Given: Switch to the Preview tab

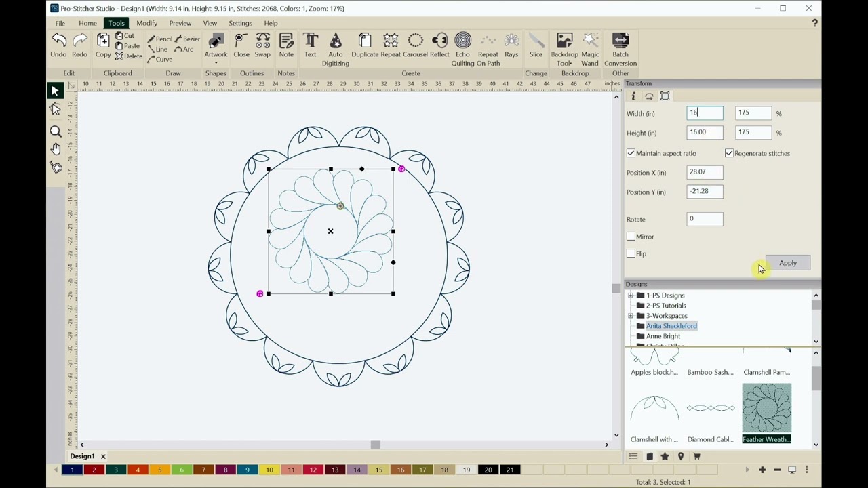Looking at the screenshot, I should (180, 23).
